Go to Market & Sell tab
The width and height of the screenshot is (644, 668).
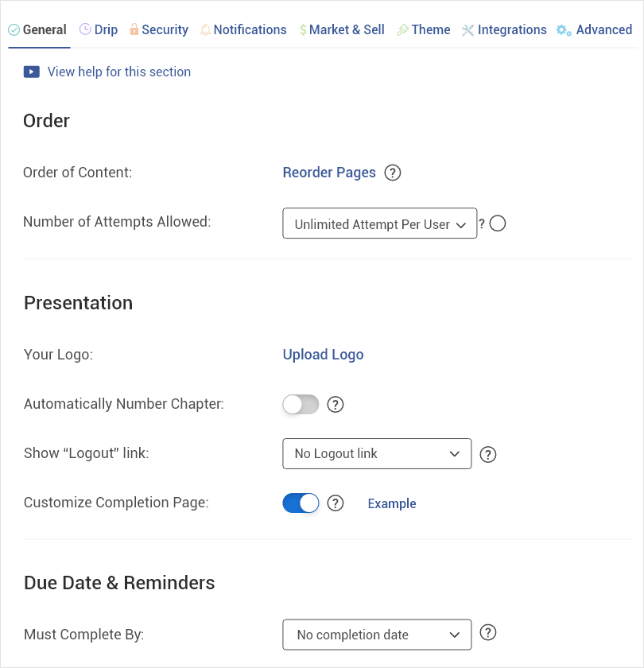point(342,30)
